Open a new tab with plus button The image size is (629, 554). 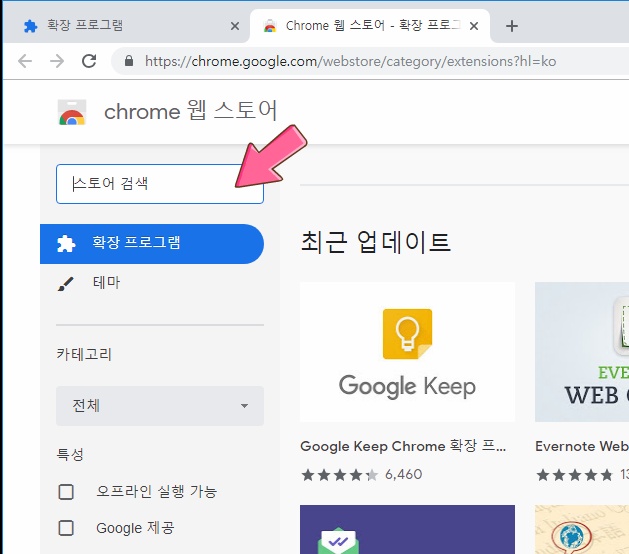pos(512,26)
